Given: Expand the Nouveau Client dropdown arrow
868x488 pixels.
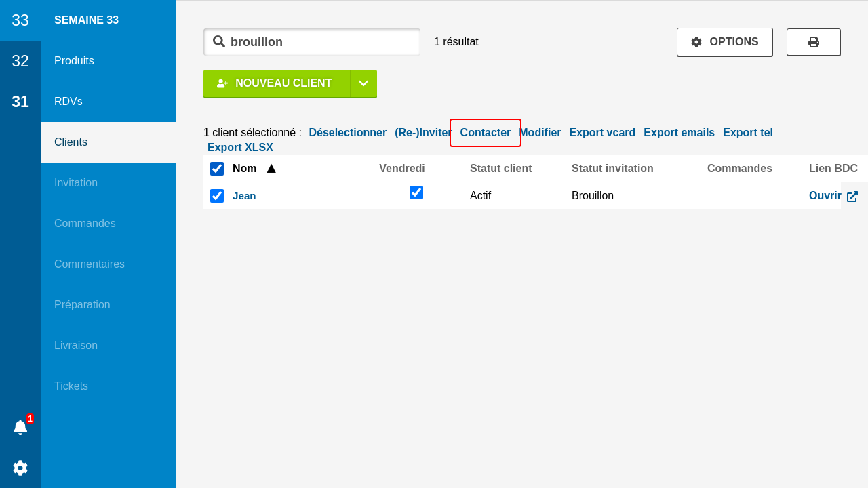Looking at the screenshot, I should (363, 83).
